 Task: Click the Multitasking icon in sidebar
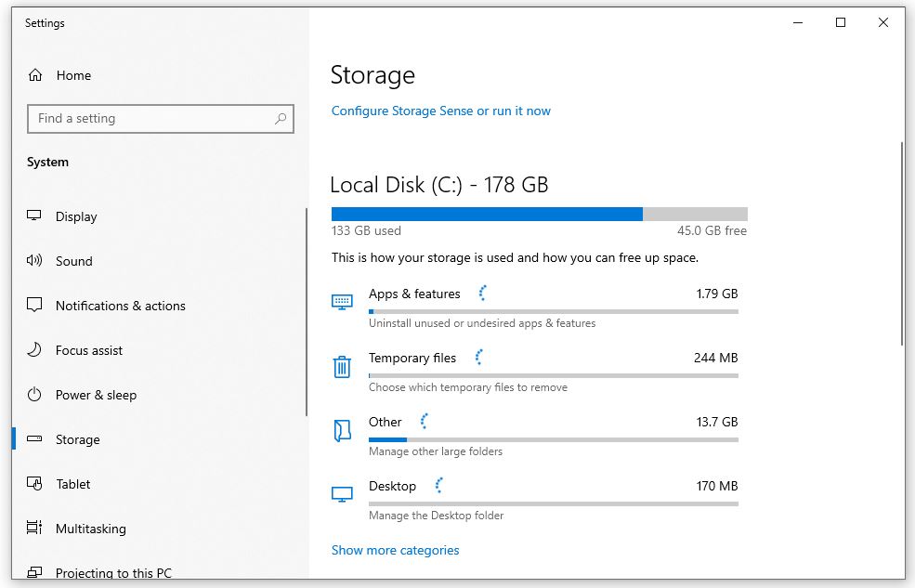34,528
